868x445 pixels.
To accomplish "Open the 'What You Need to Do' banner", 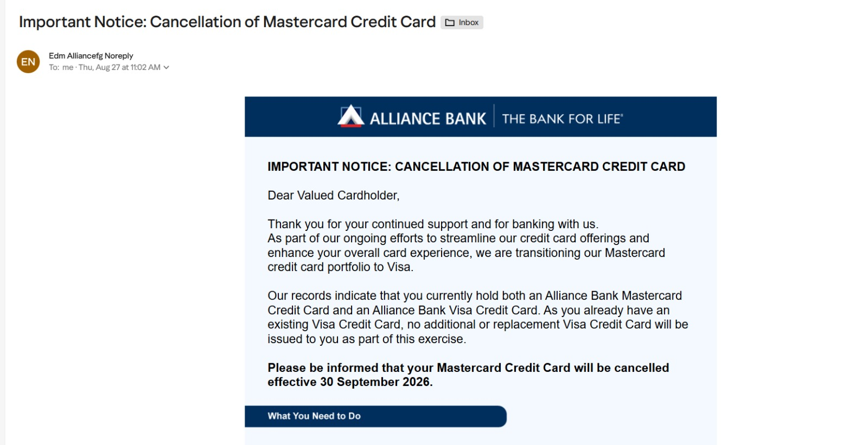I will pos(375,416).
